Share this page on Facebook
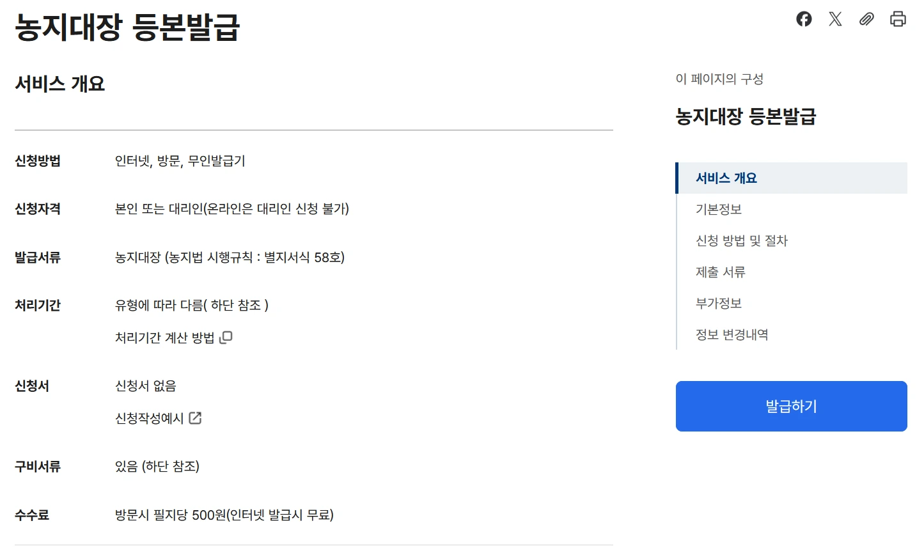Image resolution: width=924 pixels, height=560 pixels. [x=804, y=19]
